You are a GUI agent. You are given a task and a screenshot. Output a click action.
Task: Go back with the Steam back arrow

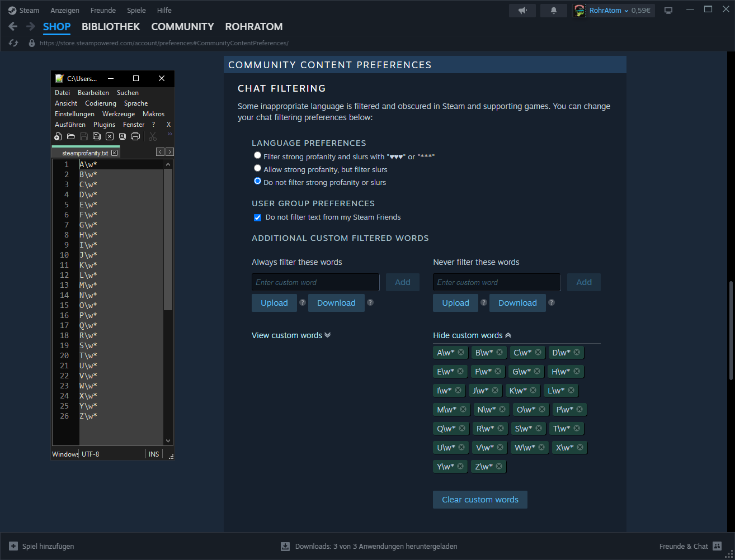pos(13,26)
